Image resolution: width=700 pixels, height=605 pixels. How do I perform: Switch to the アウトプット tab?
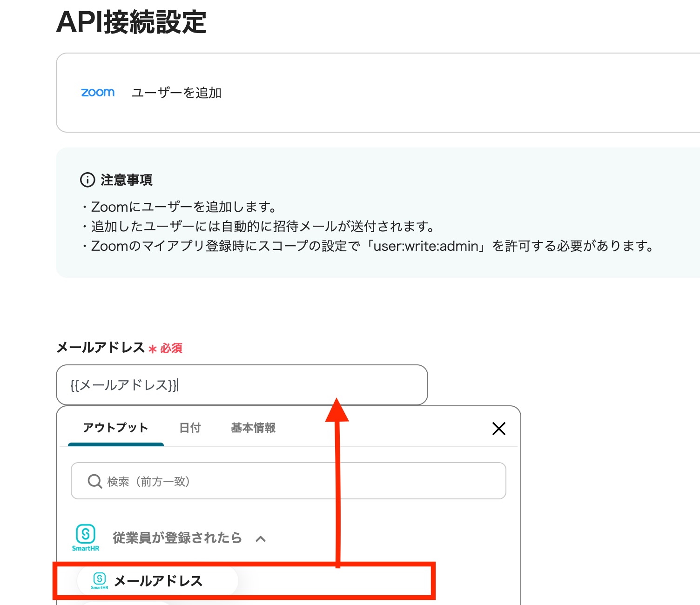click(x=115, y=428)
